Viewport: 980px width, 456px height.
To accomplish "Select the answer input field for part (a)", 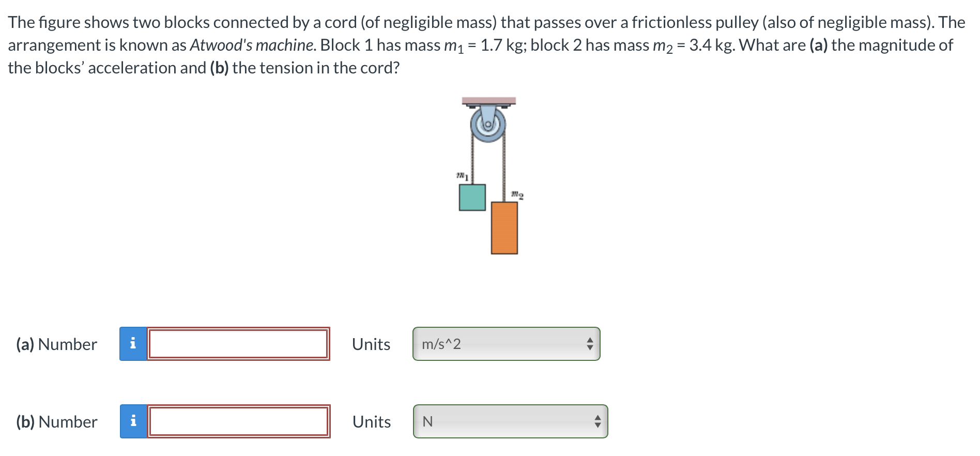I will coord(238,344).
